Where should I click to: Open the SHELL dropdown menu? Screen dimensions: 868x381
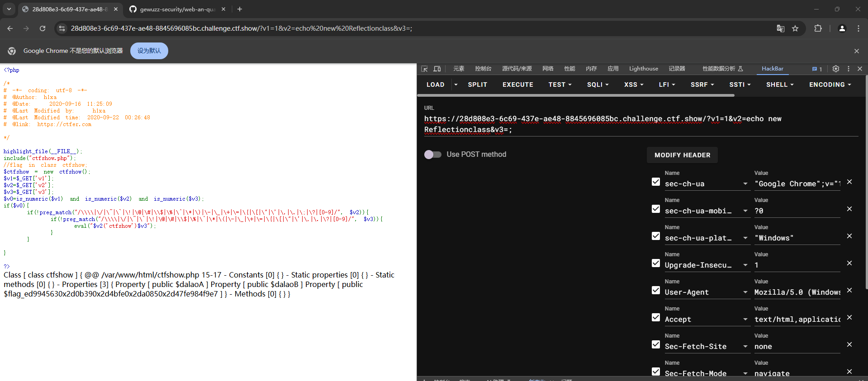780,85
